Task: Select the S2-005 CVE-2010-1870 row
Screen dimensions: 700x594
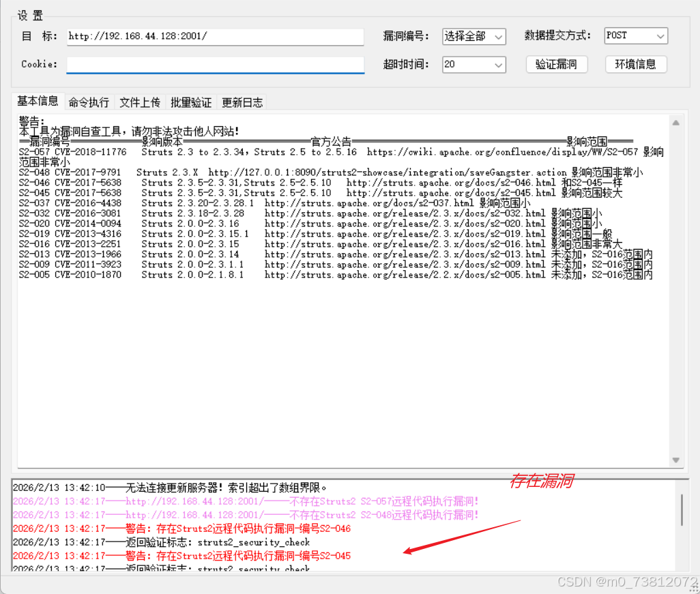Action: [x=336, y=276]
